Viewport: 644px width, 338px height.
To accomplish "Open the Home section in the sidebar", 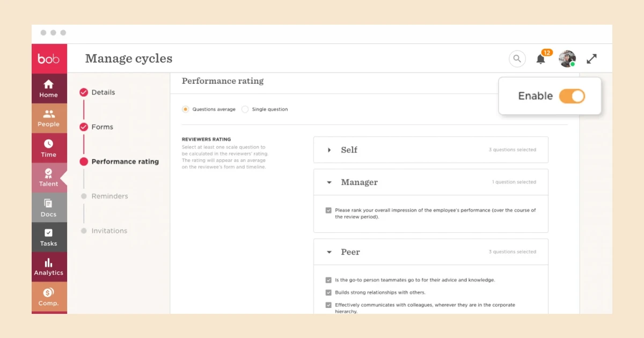I will pos(49,89).
